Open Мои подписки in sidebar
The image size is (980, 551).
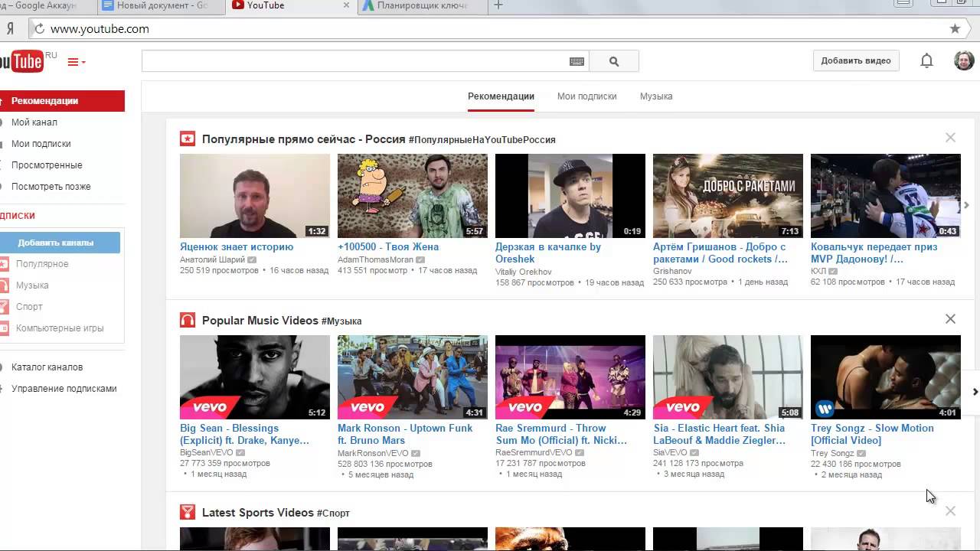(x=41, y=144)
